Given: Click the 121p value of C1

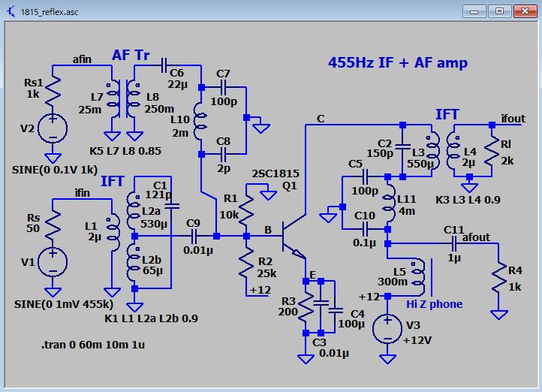Looking at the screenshot, I should click(158, 194).
